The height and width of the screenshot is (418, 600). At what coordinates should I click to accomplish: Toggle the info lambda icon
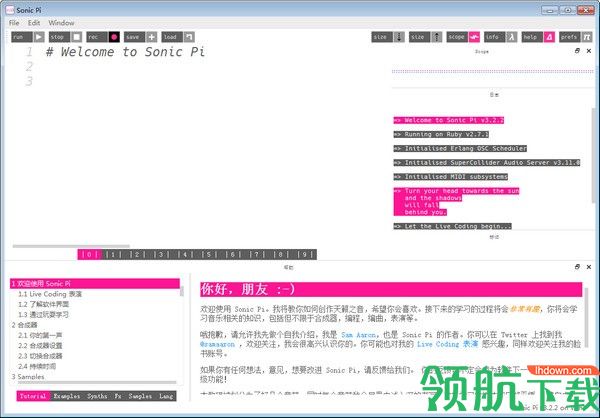(512, 37)
